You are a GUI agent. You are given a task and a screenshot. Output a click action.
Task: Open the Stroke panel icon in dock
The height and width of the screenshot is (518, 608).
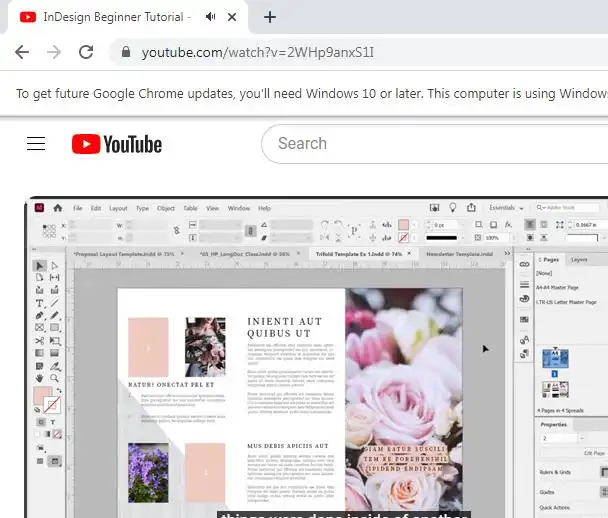point(524,285)
